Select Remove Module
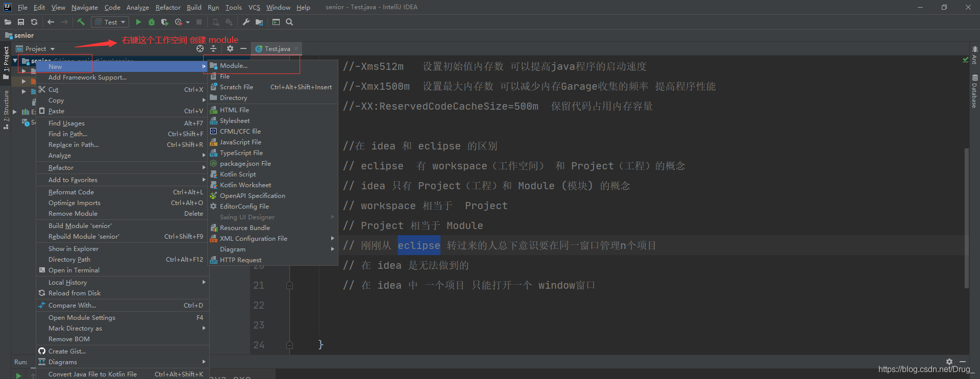Image resolution: width=980 pixels, height=379 pixels. (121, 214)
